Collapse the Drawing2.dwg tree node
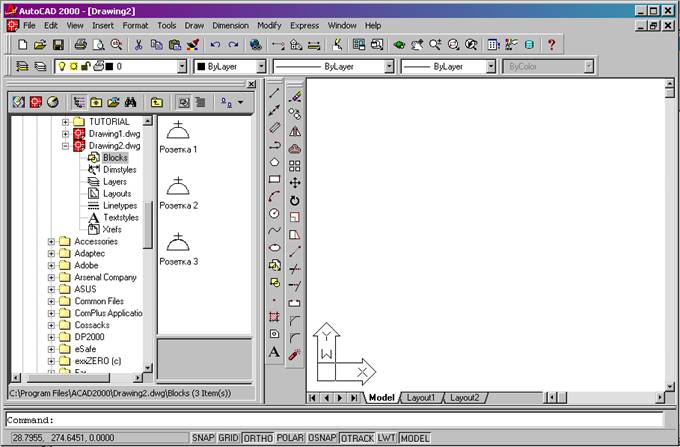The image size is (680, 447). pyautogui.click(x=66, y=145)
